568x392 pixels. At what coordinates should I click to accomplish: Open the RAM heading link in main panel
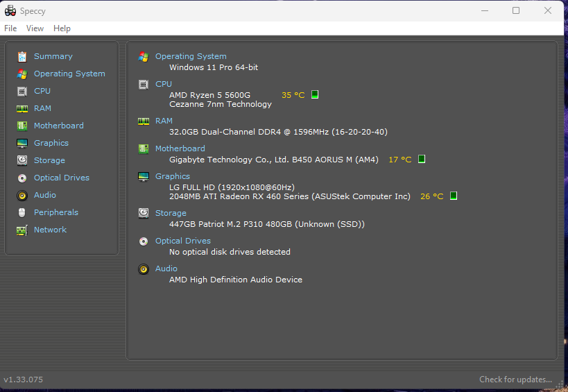point(164,121)
